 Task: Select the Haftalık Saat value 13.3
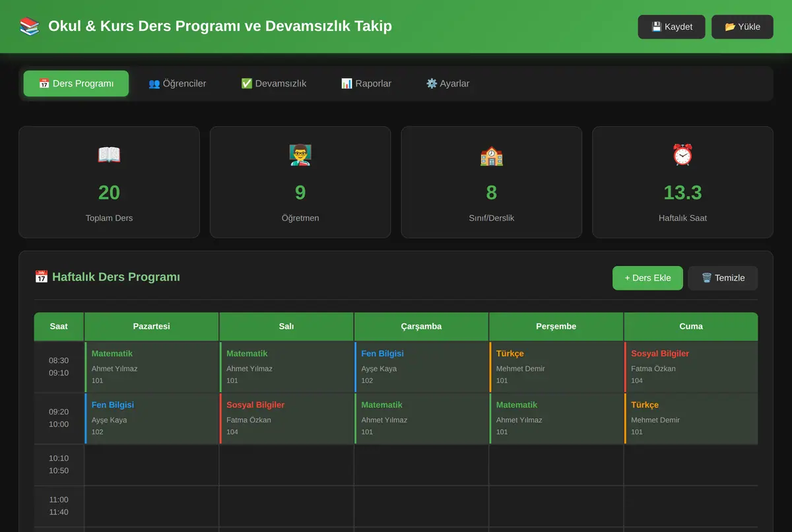[x=682, y=193]
